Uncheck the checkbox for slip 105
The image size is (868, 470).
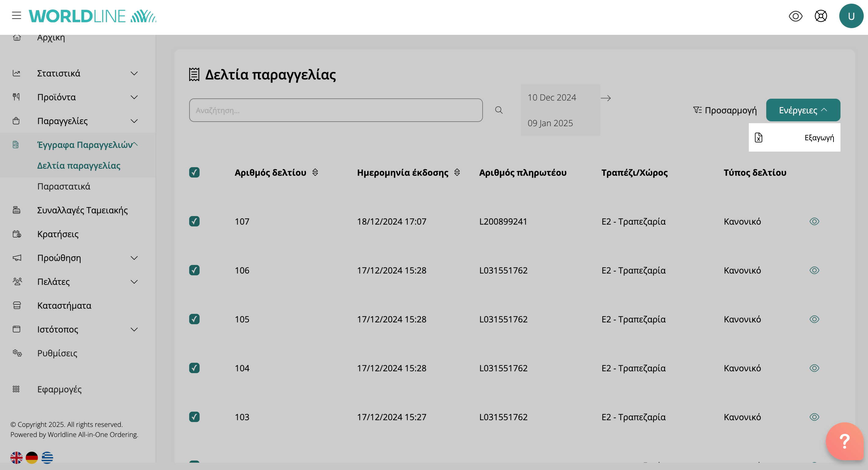(194, 319)
